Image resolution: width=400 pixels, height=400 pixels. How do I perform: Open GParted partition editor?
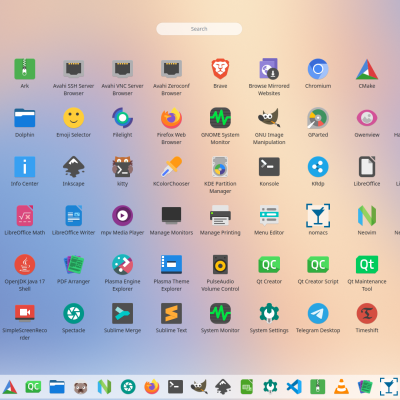point(318,118)
